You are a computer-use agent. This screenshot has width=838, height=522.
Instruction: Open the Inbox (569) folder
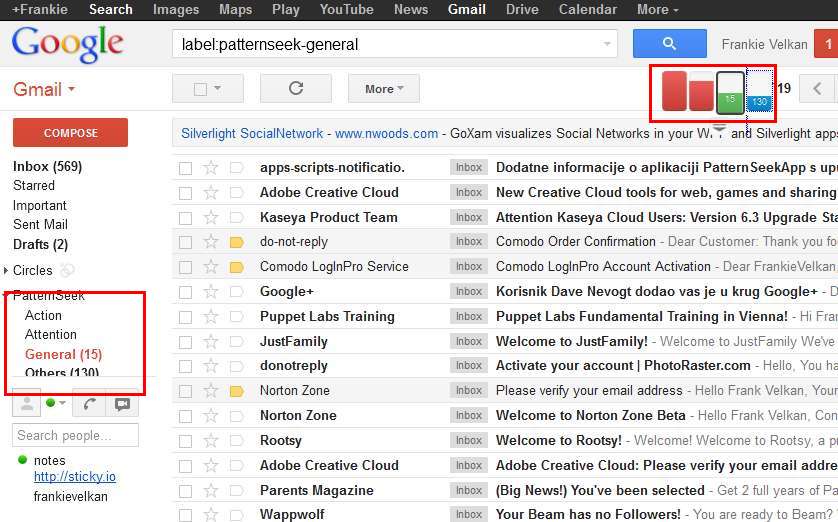(x=48, y=167)
